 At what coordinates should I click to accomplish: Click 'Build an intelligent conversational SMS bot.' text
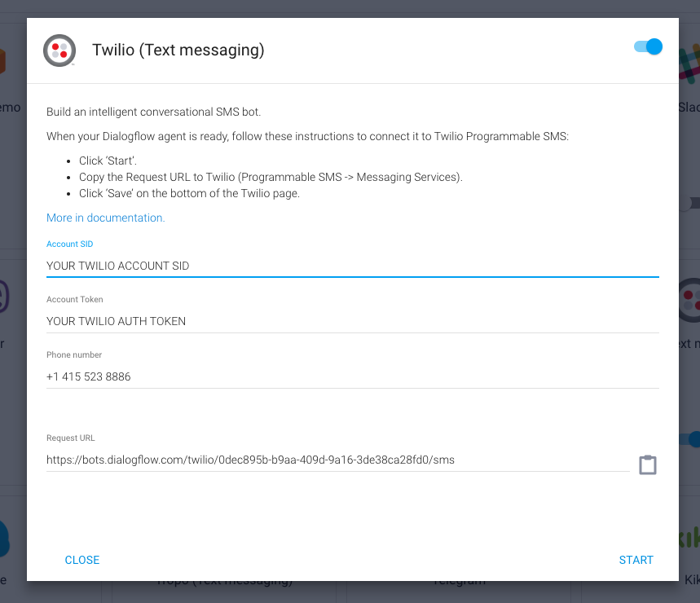(x=153, y=112)
